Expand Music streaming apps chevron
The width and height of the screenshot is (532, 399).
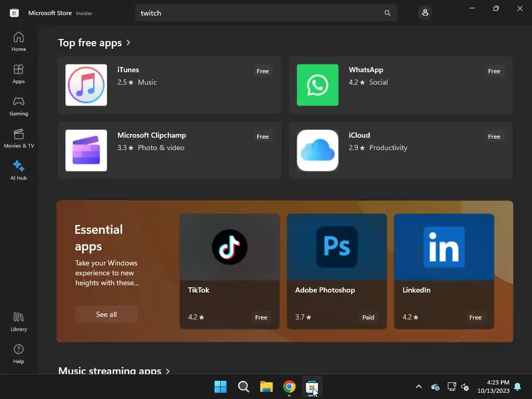[x=168, y=371]
